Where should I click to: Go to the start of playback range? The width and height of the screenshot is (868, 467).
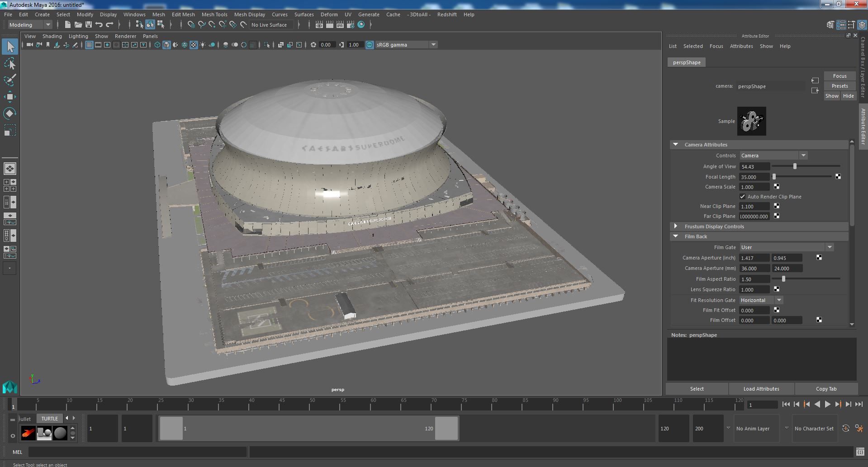tap(786, 405)
